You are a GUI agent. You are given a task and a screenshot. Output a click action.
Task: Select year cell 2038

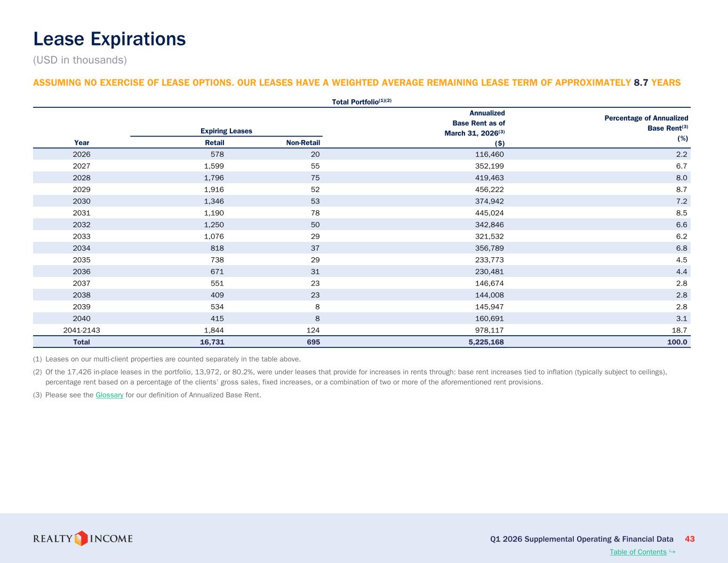(82, 295)
